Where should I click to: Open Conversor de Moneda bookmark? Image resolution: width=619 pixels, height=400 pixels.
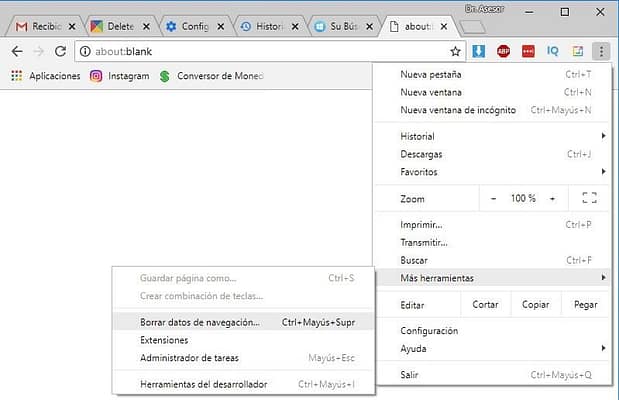click(x=212, y=76)
